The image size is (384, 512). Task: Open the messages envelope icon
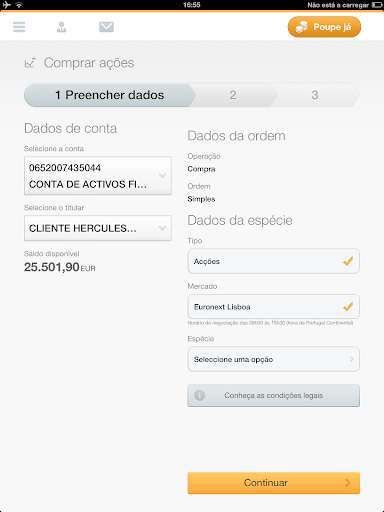click(106, 27)
